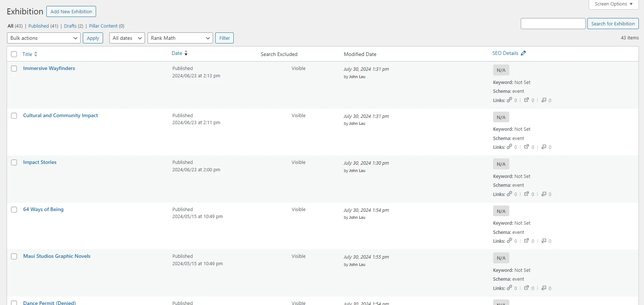Toggle the select-all checkbox in table header
This screenshot has width=644, height=305.
pyautogui.click(x=14, y=54)
